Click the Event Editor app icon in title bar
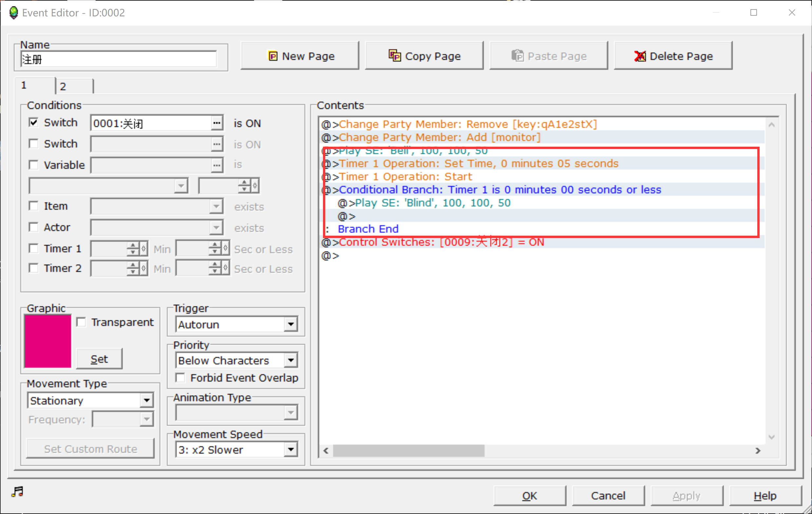 pos(13,13)
